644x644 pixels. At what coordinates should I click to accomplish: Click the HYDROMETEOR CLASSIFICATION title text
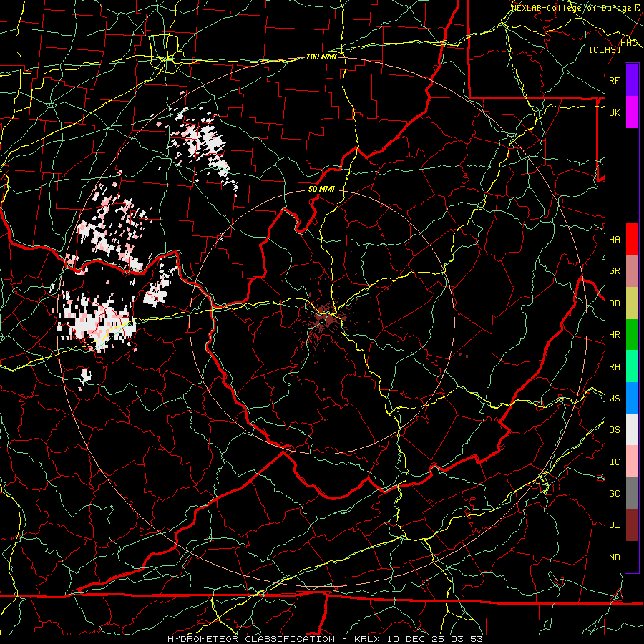click(x=251, y=639)
